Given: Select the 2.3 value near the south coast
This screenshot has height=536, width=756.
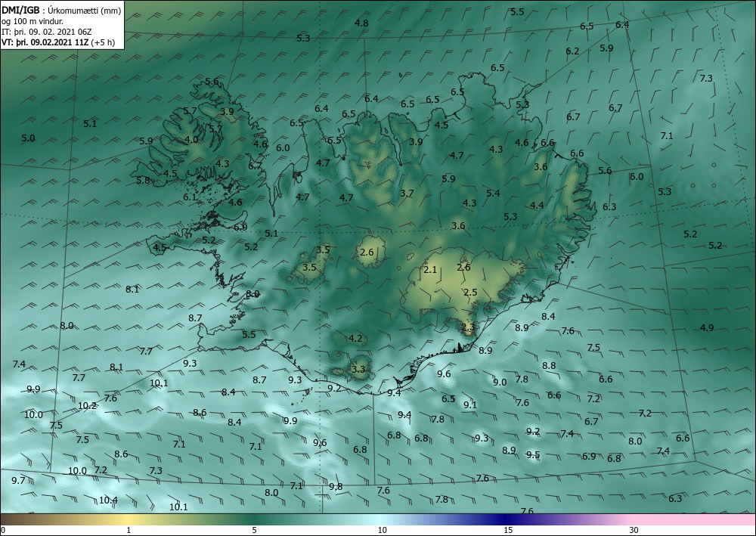Looking at the screenshot, I should pyautogui.click(x=468, y=327).
